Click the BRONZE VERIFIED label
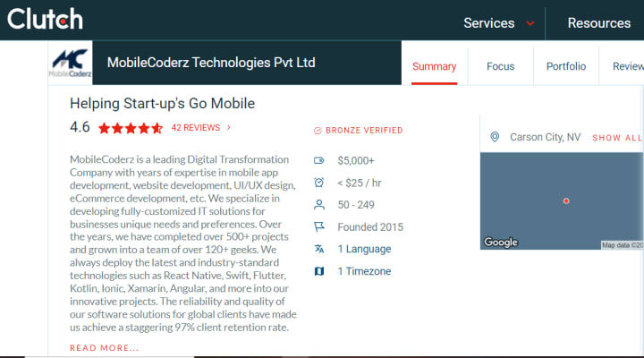The height and width of the screenshot is (358, 644). point(364,131)
